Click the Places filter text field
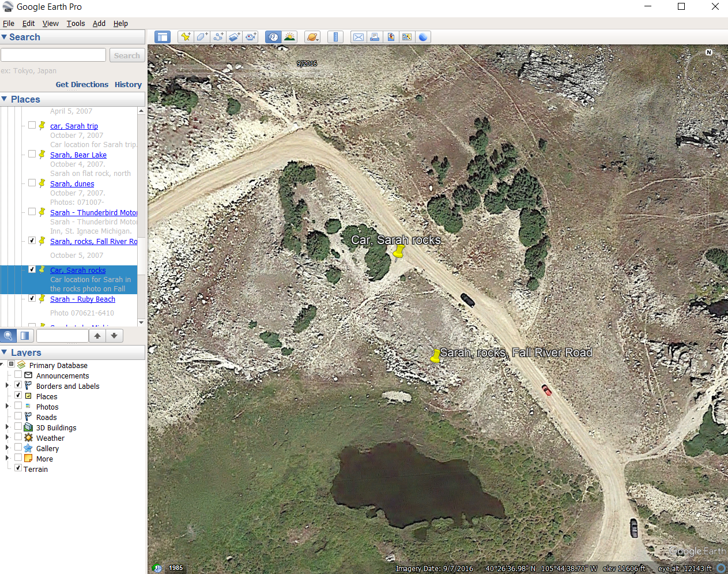 coord(62,336)
